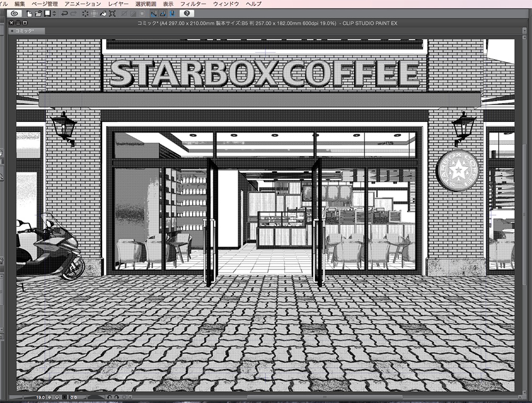This screenshot has height=403, width=532.
Task: Click the invert selection toolbar icon
Action: (133, 14)
